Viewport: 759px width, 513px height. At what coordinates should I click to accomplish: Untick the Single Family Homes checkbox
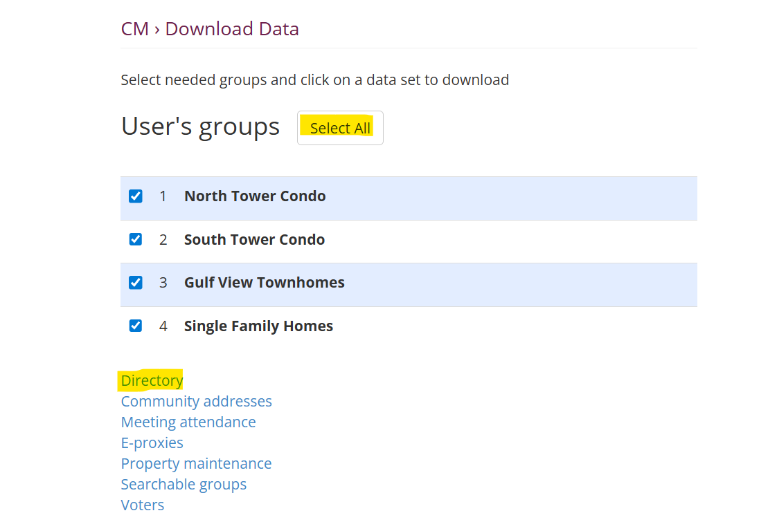click(136, 325)
